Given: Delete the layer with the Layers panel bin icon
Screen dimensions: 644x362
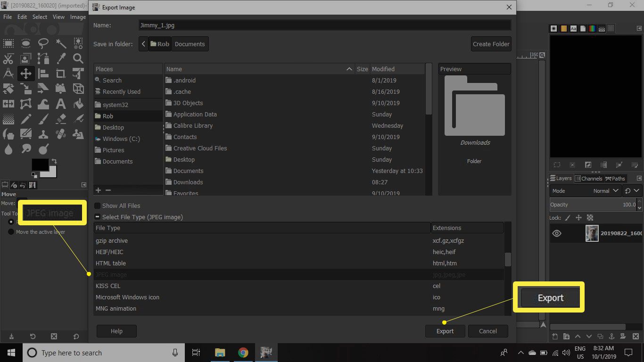Looking at the screenshot, I should (x=635, y=337).
